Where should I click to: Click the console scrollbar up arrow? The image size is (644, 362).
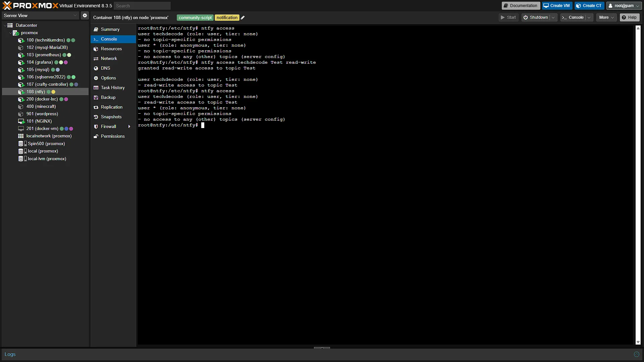pyautogui.click(x=638, y=28)
